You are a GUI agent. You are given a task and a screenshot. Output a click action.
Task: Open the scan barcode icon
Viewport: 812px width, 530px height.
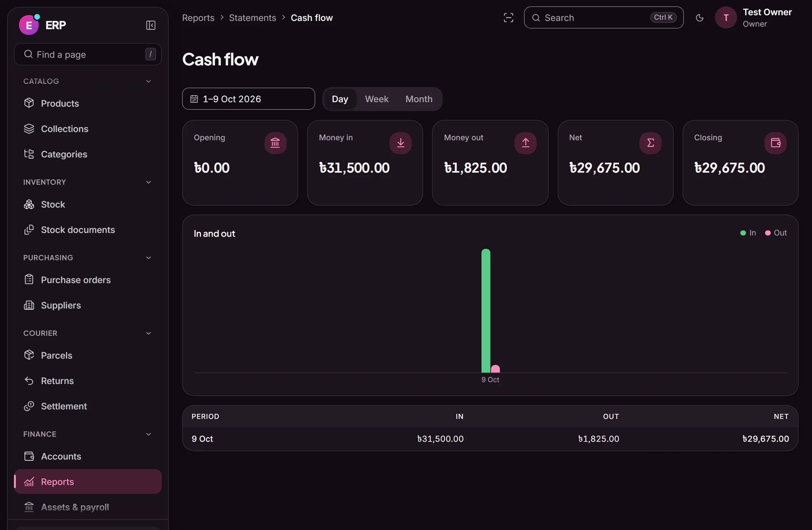click(508, 18)
